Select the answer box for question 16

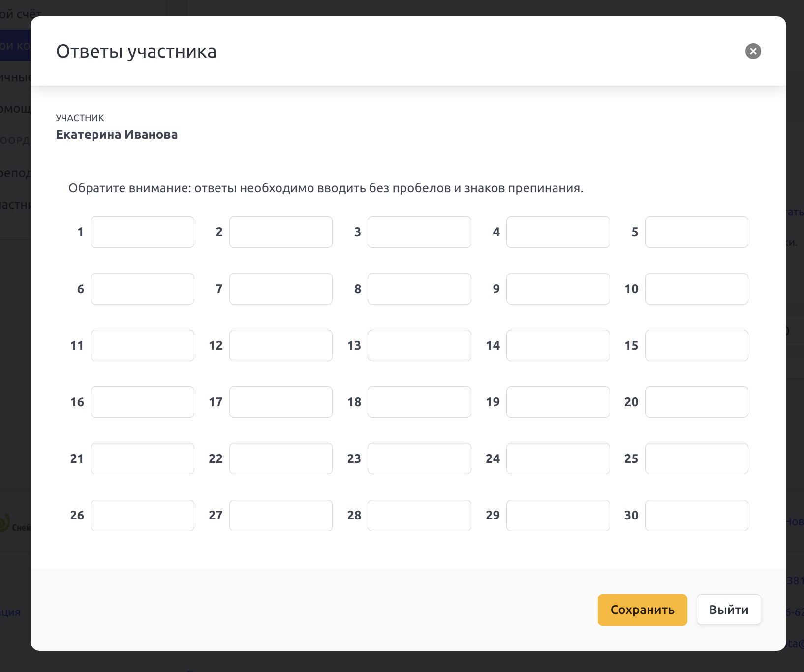(x=142, y=402)
